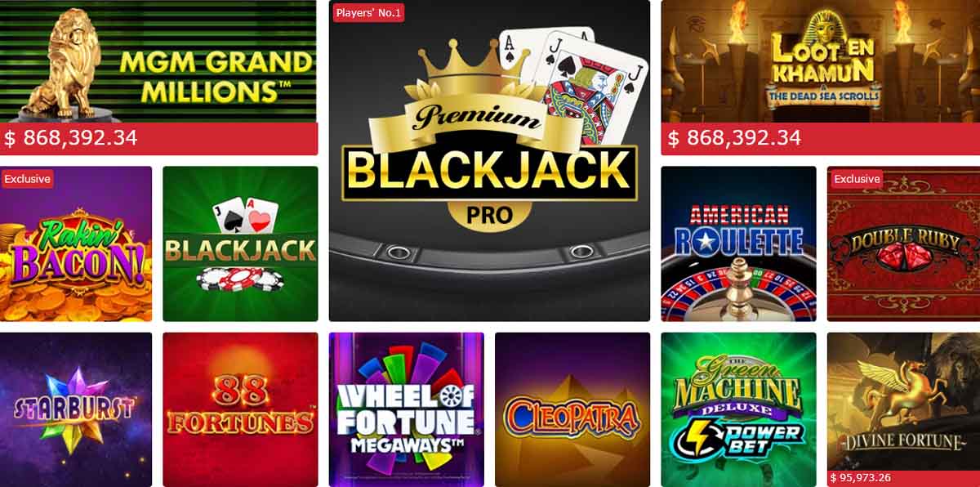Select the Rakin' Bacon slot game
The width and height of the screenshot is (980, 487).
point(76,243)
